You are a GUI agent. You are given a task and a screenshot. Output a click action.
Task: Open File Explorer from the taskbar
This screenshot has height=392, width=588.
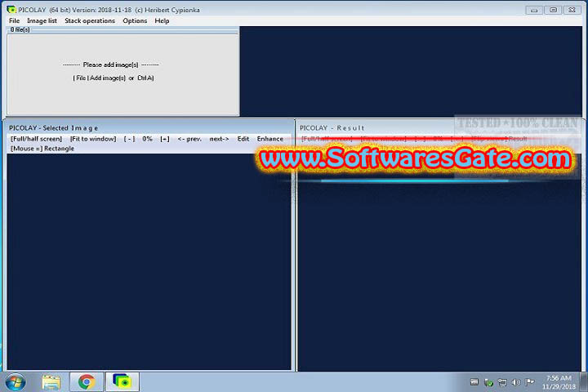click(51, 382)
